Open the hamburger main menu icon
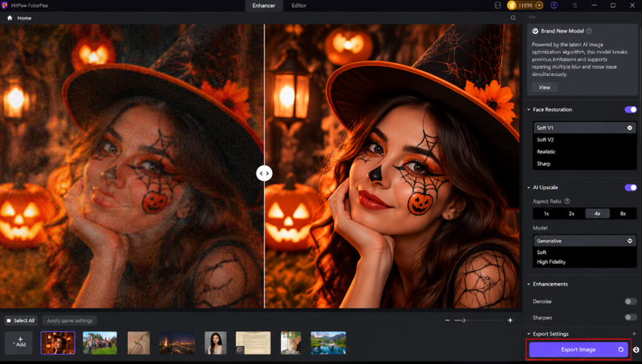Screen dimensions: 642x364 tap(575, 6)
